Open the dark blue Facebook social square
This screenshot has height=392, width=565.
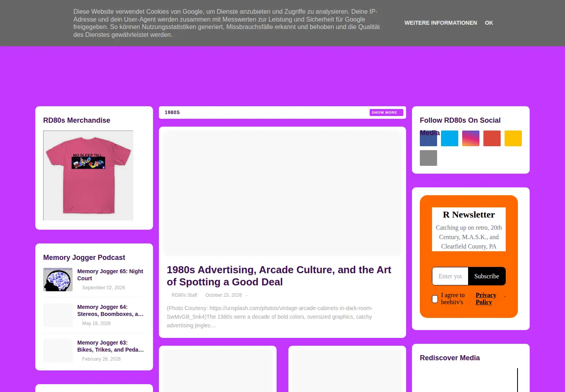point(428,138)
